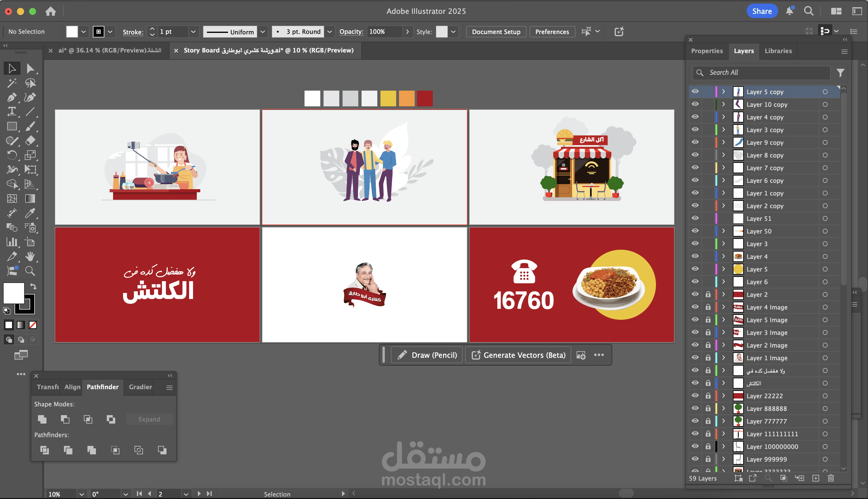Switch to the Properties tab
Image resolution: width=868 pixels, height=499 pixels.
[x=707, y=51]
